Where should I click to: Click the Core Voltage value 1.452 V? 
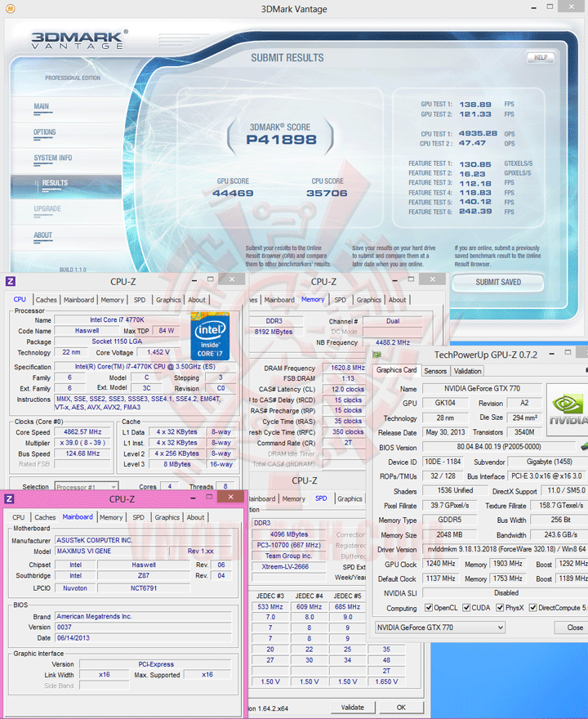pos(158,352)
